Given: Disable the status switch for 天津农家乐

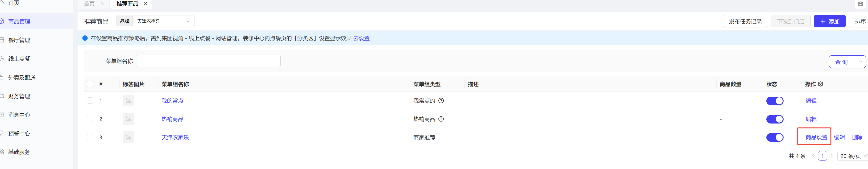Looking at the screenshot, I should [774, 137].
